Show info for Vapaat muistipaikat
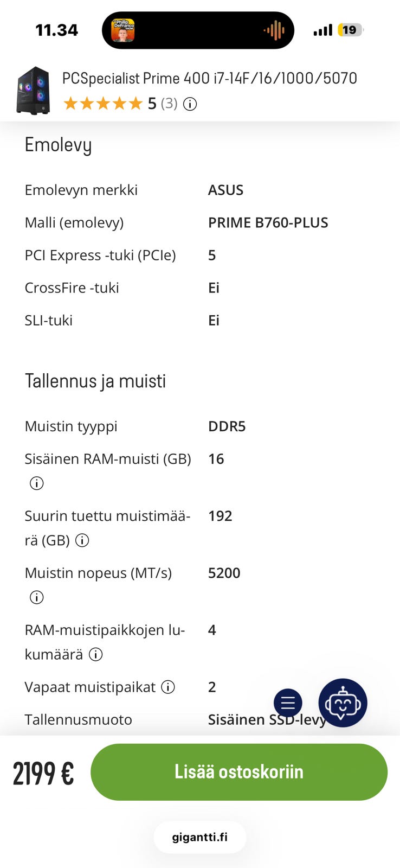The width and height of the screenshot is (400, 868). [168, 687]
